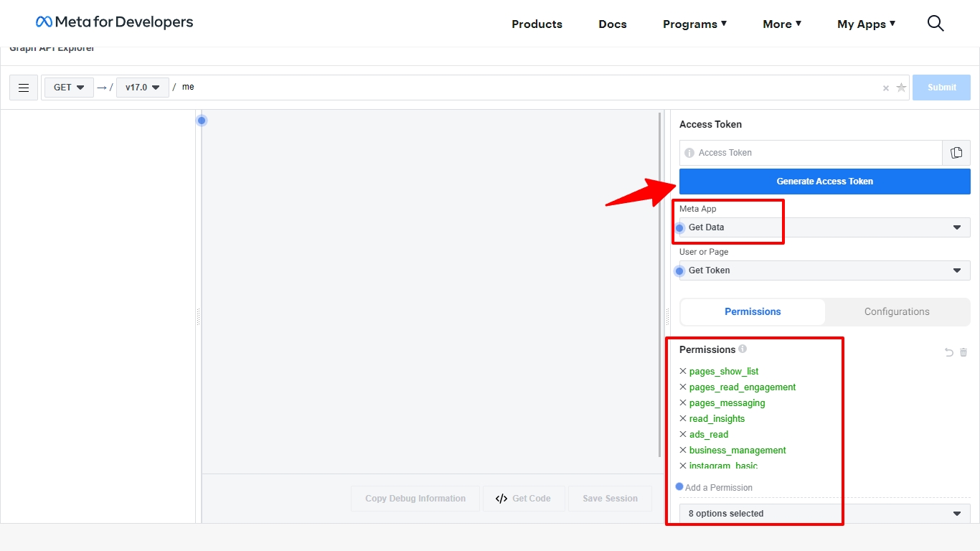Remove the pages_show_list permission

click(683, 372)
